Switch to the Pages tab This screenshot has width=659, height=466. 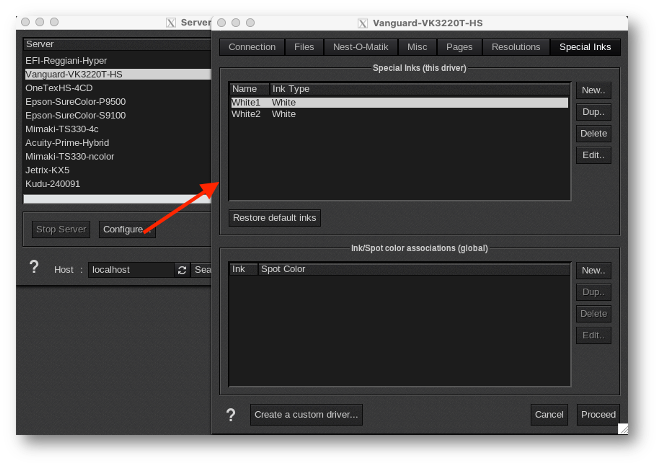459,47
